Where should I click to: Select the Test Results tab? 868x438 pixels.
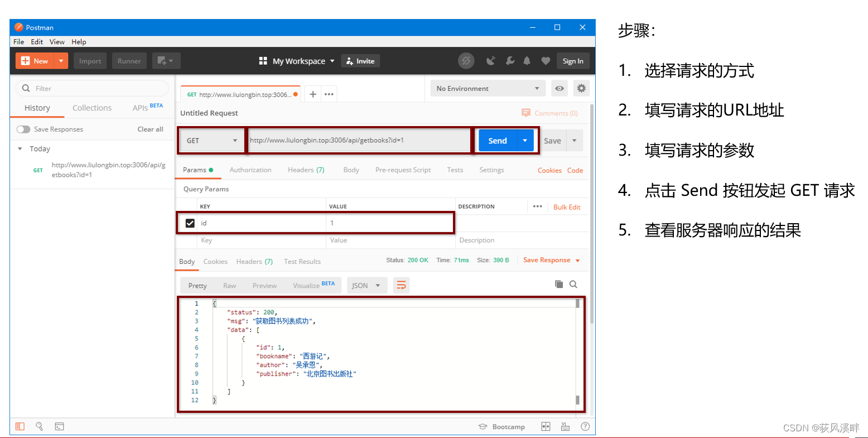pyautogui.click(x=302, y=261)
